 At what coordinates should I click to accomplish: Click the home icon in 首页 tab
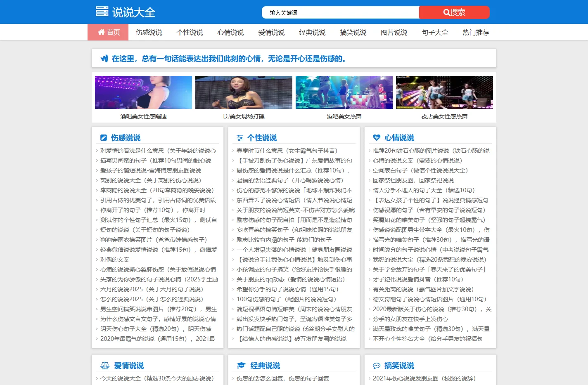pyautogui.click(x=101, y=32)
